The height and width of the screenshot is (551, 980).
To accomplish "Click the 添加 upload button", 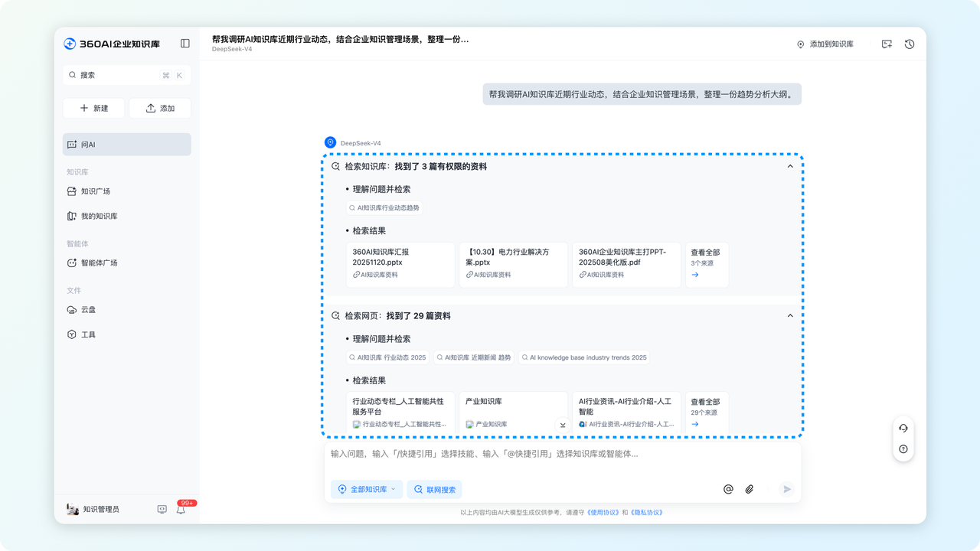I will coord(160,108).
